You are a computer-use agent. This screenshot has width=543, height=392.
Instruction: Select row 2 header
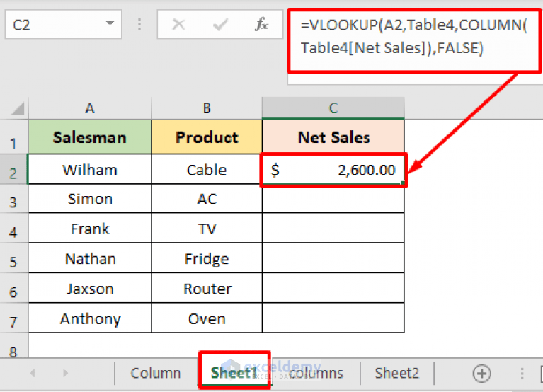click(x=13, y=169)
